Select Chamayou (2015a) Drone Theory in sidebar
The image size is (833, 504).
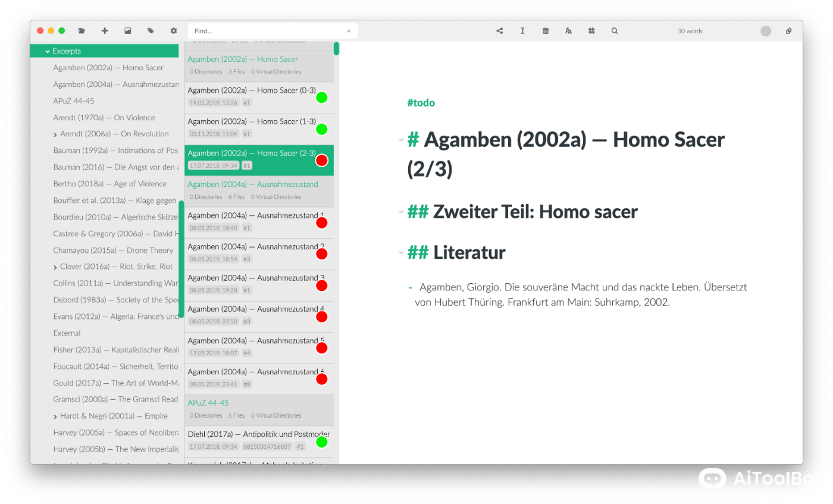click(x=113, y=251)
